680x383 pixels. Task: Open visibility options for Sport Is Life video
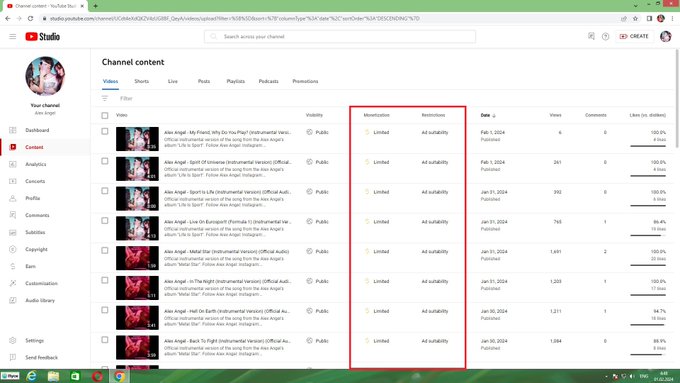click(x=317, y=192)
